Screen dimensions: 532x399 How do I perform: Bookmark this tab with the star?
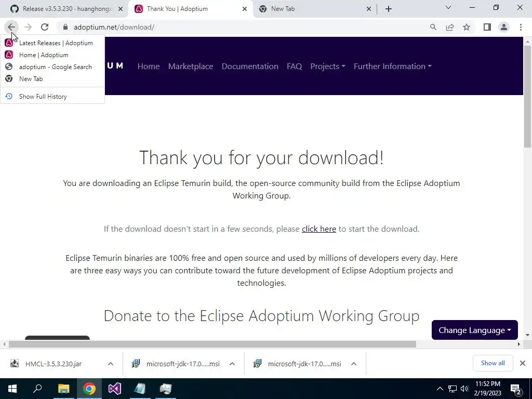(x=467, y=27)
